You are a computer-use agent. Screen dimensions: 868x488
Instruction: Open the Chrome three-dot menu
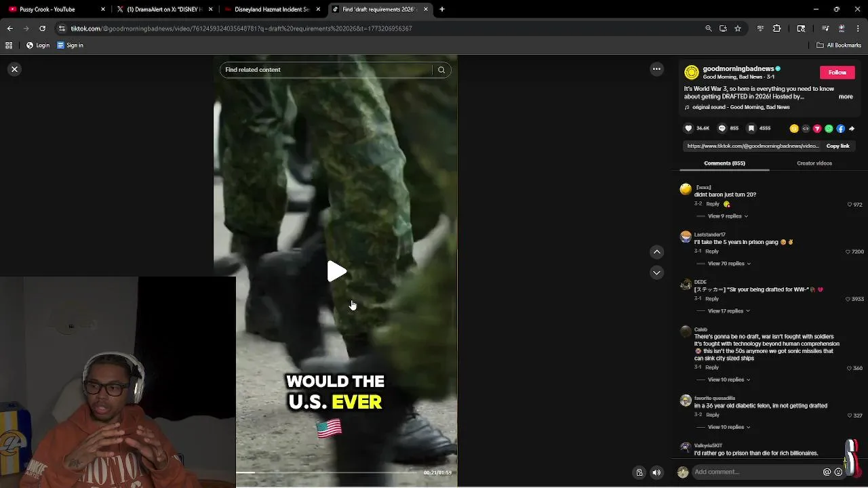coord(857,28)
